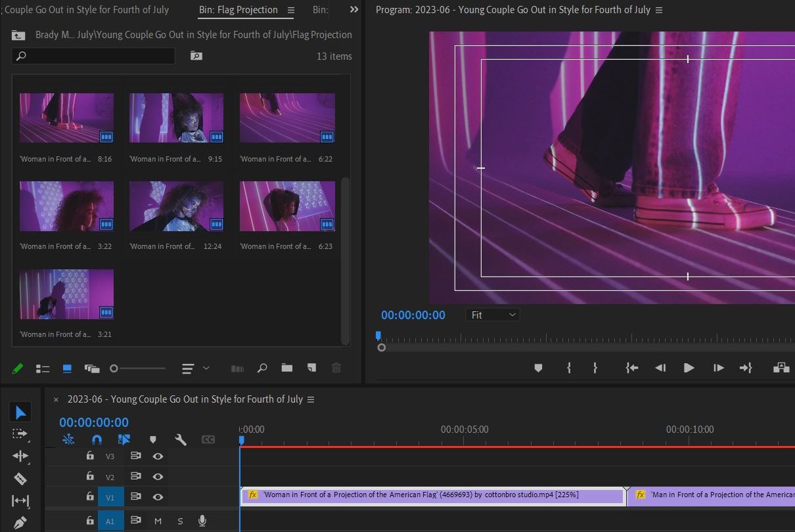This screenshot has height=532, width=795.
Task: Switch to Icon View in project panel
Action: tap(67, 368)
